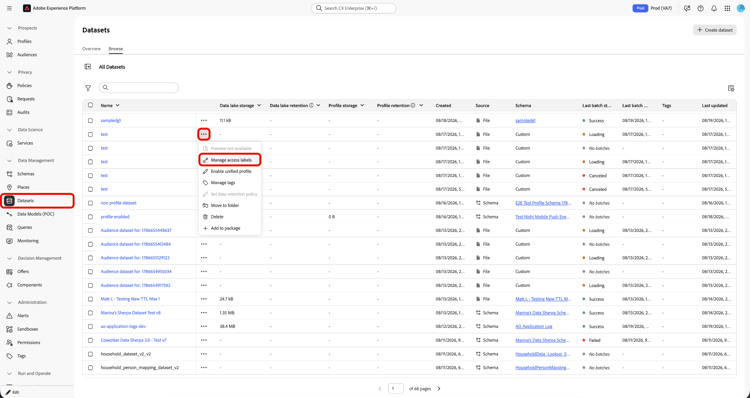
Task: Collapse the Data Management sidebar section
Action: [9, 161]
